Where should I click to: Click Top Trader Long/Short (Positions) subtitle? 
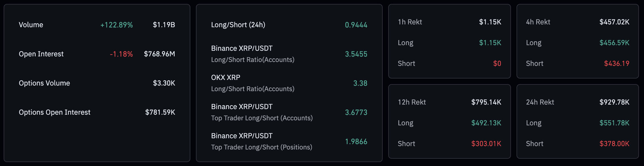[261, 147]
